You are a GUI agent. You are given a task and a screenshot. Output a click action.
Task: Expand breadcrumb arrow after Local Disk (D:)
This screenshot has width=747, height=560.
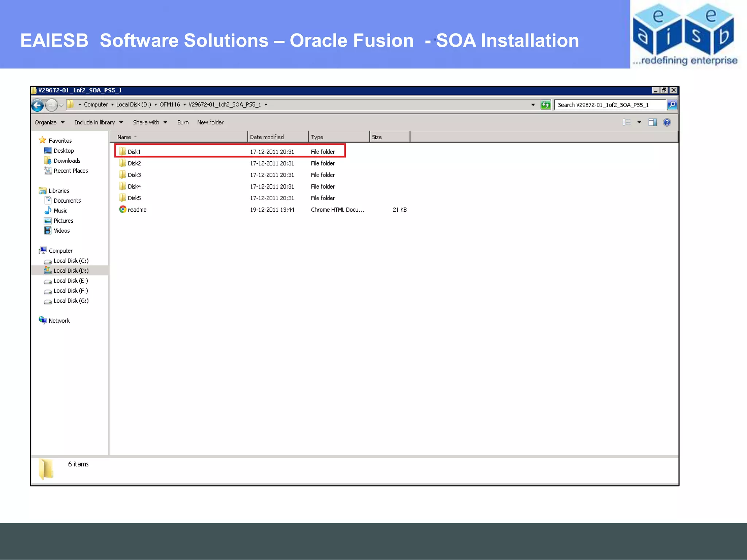click(156, 105)
